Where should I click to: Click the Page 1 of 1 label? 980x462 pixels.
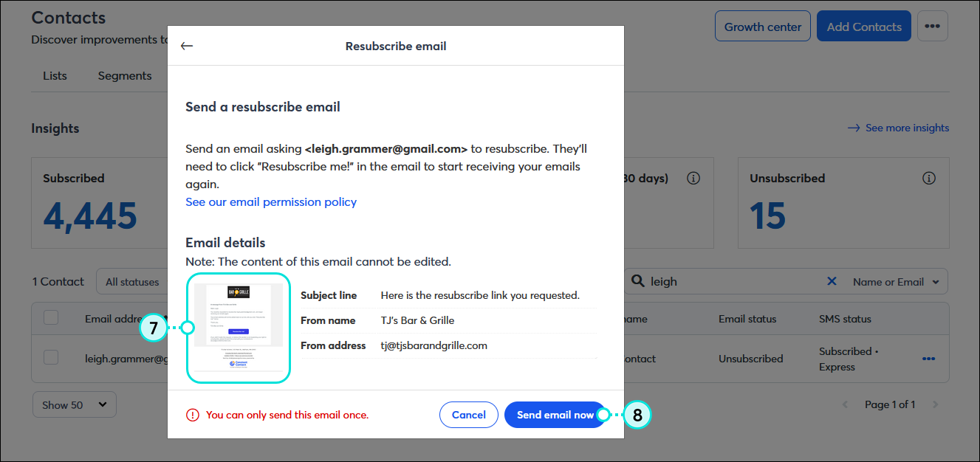tap(890, 404)
